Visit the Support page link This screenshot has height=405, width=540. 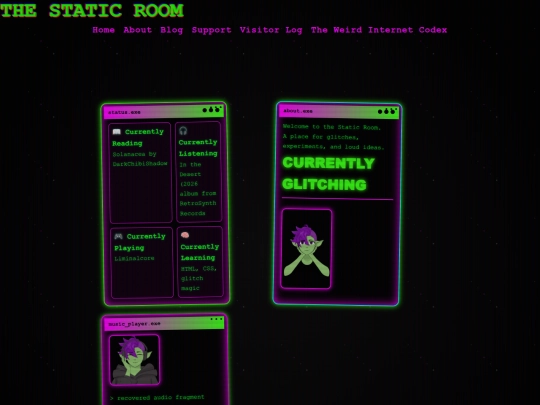(211, 30)
